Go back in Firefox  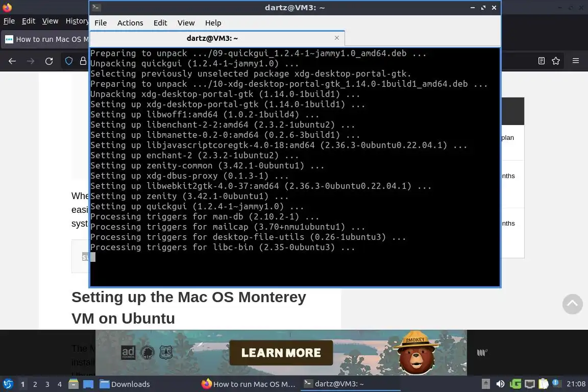[12, 61]
